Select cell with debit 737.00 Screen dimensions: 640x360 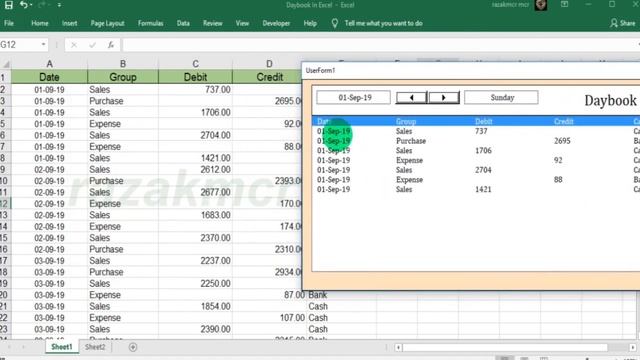tap(196, 89)
